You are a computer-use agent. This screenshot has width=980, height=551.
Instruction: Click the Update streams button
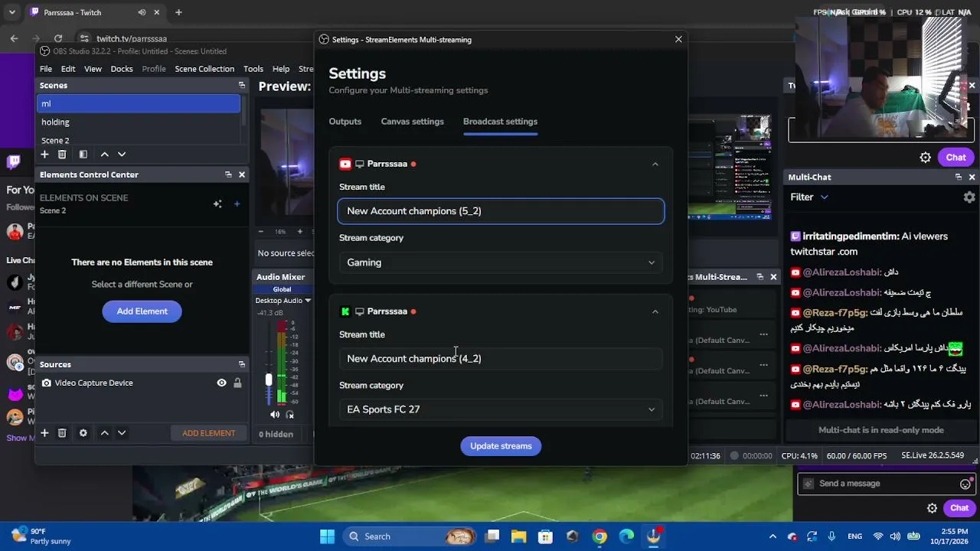pyautogui.click(x=501, y=446)
